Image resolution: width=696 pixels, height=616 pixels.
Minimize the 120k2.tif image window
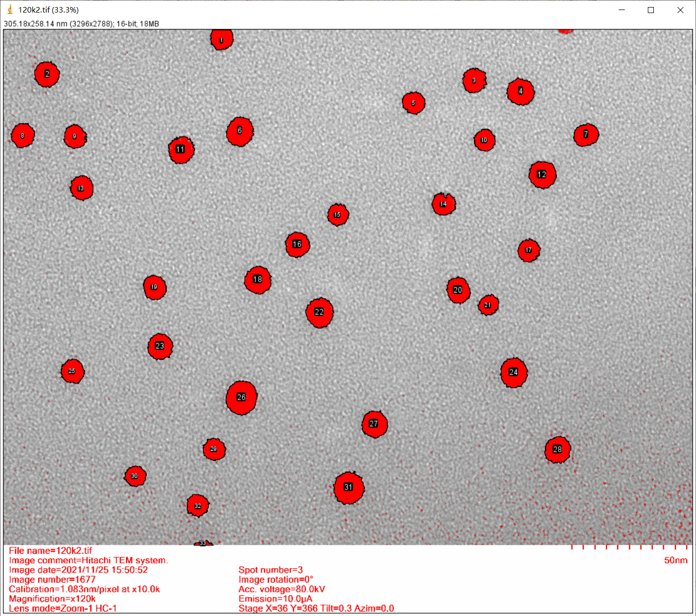[622, 10]
